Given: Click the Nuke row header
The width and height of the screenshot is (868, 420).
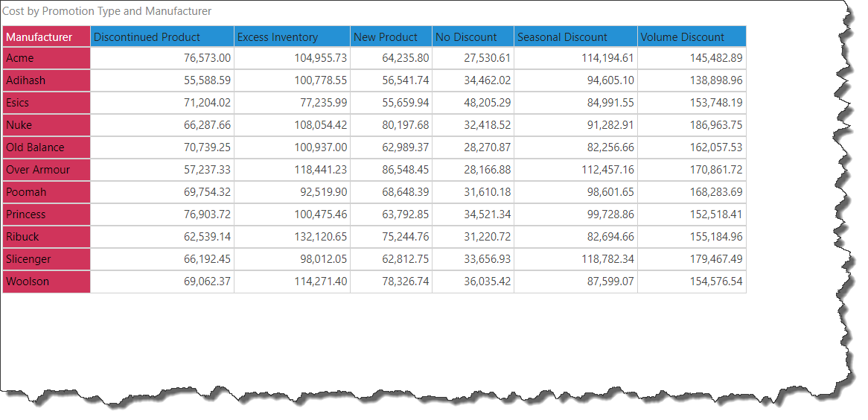Looking at the screenshot, I should (x=46, y=125).
